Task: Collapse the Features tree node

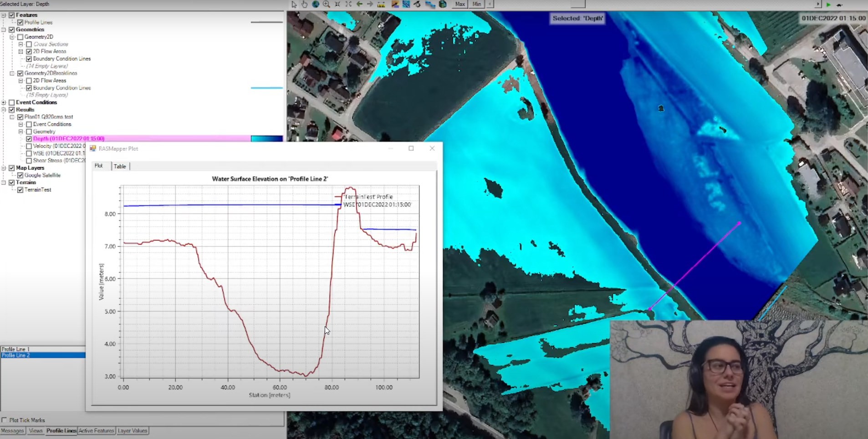Action: click(x=4, y=15)
